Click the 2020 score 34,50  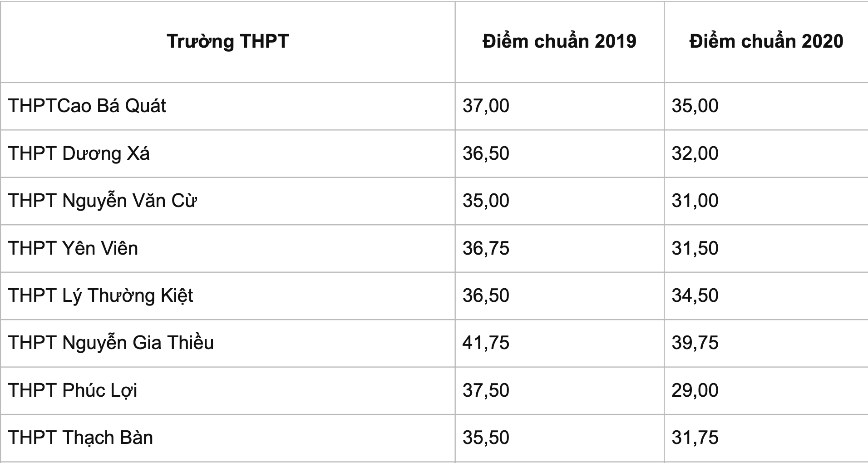click(x=695, y=296)
